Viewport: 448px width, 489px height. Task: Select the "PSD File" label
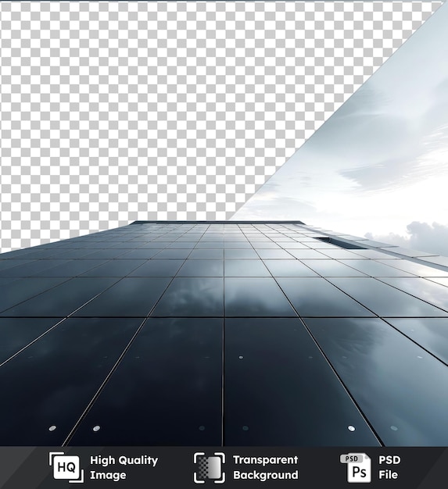pos(389,467)
